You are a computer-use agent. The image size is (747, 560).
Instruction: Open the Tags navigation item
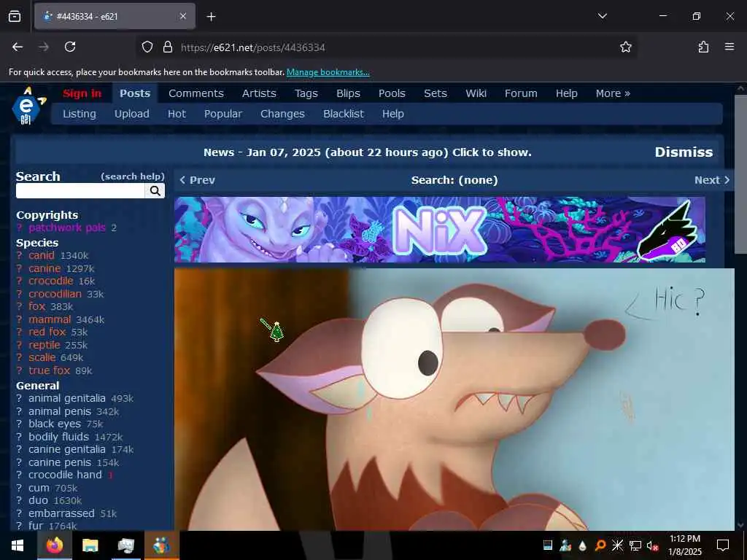point(306,93)
